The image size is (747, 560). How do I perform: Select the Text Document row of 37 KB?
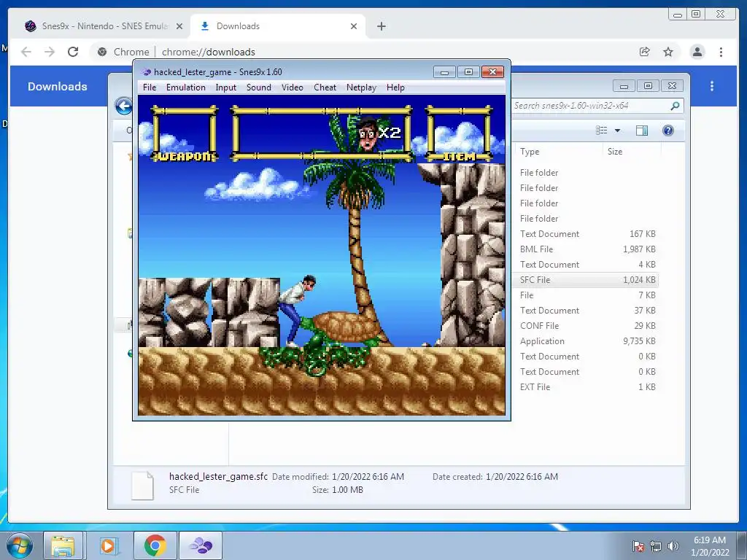pyautogui.click(x=587, y=311)
